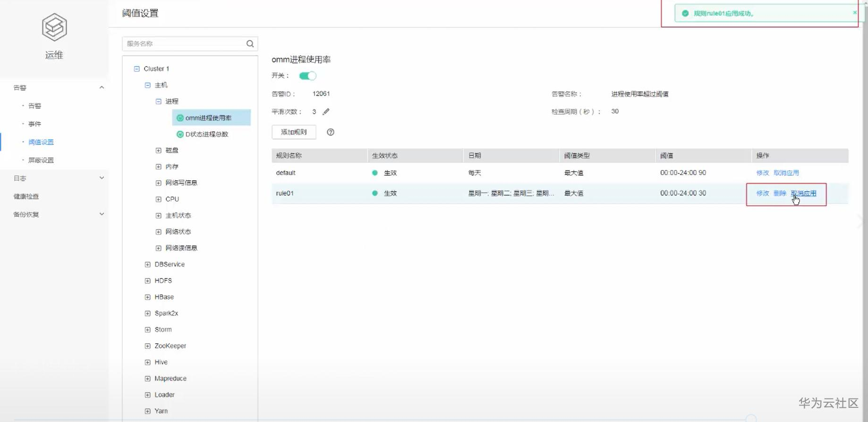Image resolution: width=868 pixels, height=422 pixels.
Task: Open the 事件 submenu item
Action: tap(34, 124)
